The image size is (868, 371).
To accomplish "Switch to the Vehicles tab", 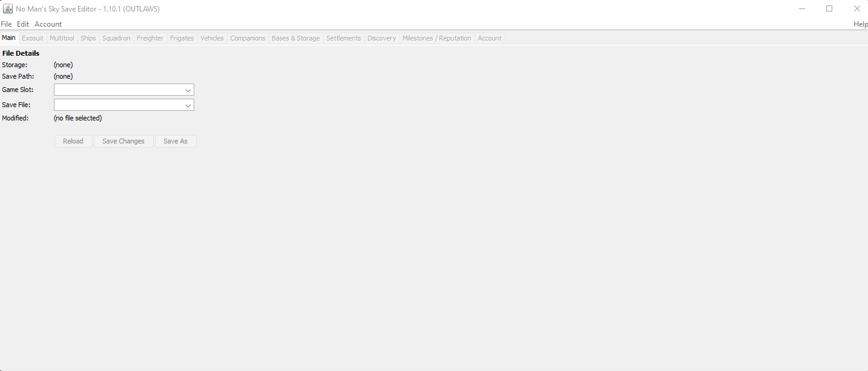I will pyautogui.click(x=212, y=38).
